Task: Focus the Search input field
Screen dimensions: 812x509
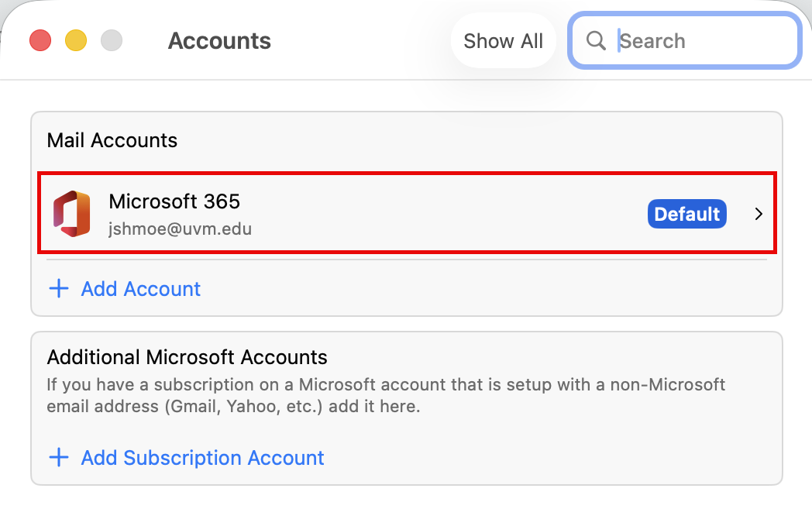Action: 697,41
